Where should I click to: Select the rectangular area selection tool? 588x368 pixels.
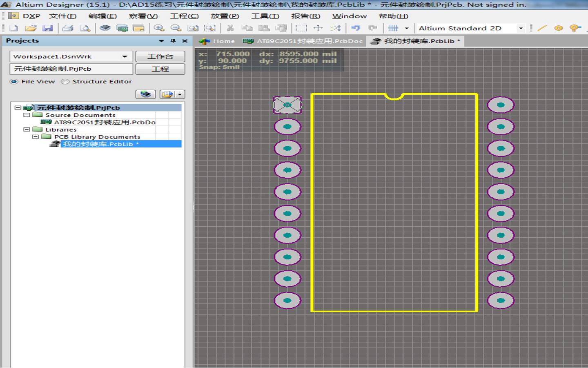pyautogui.click(x=301, y=28)
